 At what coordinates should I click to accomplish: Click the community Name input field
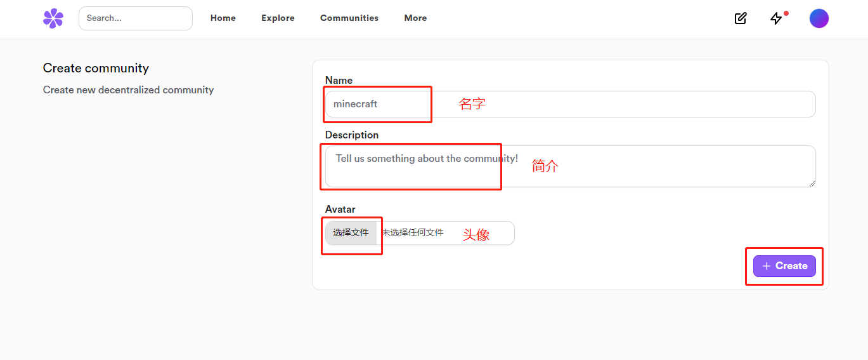click(570, 104)
